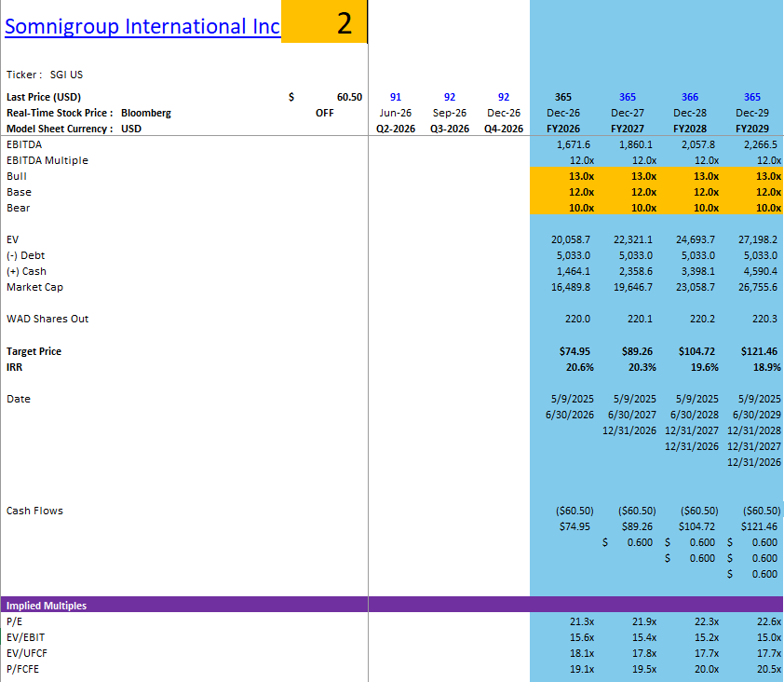
Task: Click FY2029 EBITDA value 2,266.5
Action: coord(761,144)
